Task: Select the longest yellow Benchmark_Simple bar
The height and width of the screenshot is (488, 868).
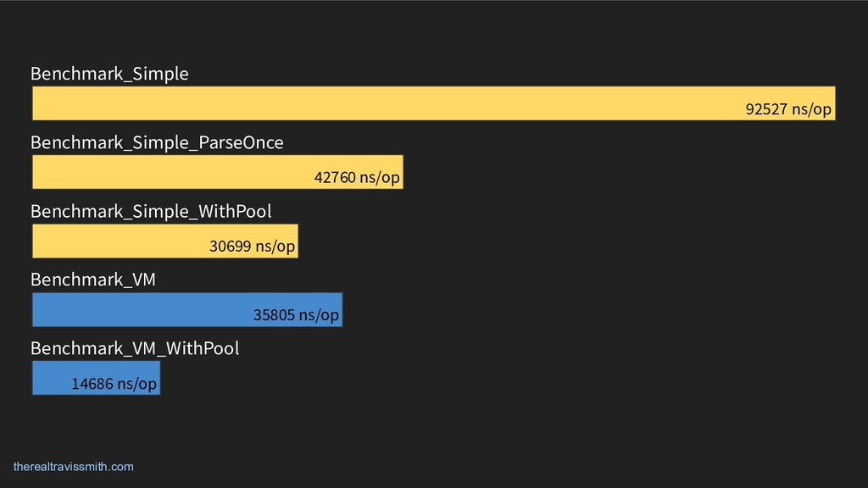Action: pos(381,103)
